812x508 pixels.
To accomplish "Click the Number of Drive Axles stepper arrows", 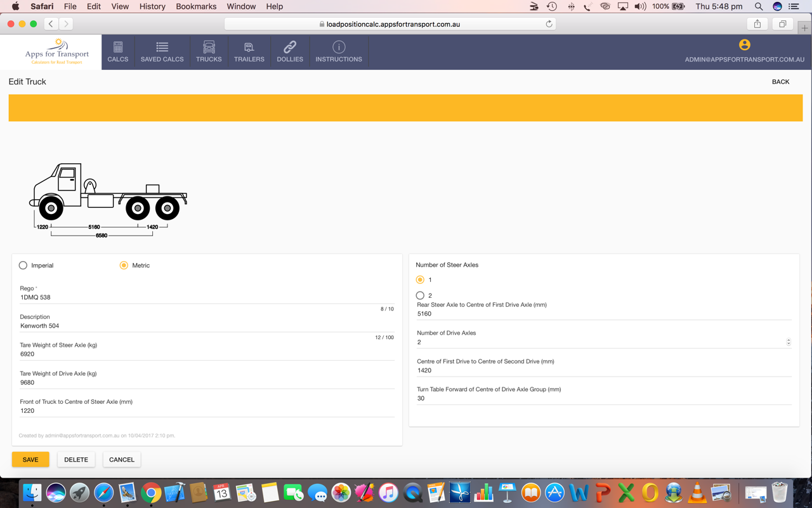I will pyautogui.click(x=789, y=342).
